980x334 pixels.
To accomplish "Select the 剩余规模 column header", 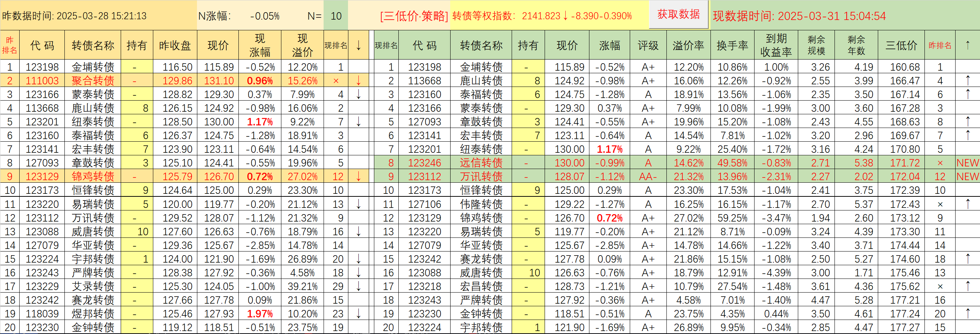I will 816,45.
